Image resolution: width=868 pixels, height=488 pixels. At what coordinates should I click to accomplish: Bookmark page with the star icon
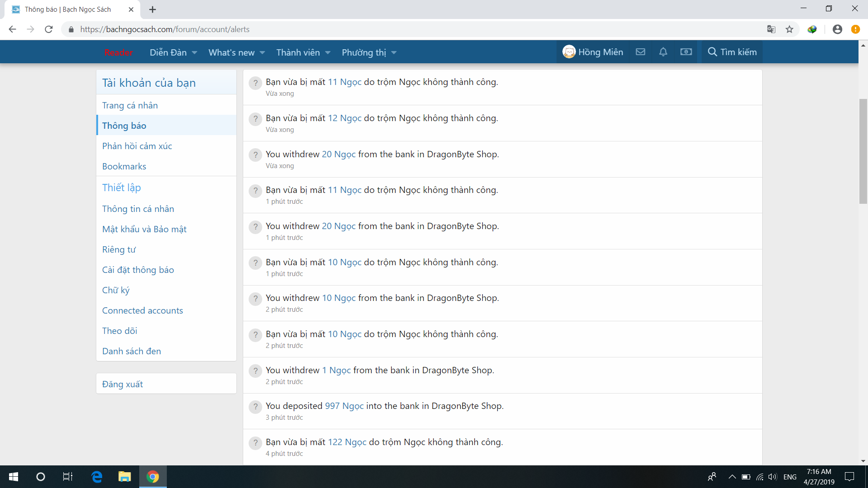pos(789,29)
